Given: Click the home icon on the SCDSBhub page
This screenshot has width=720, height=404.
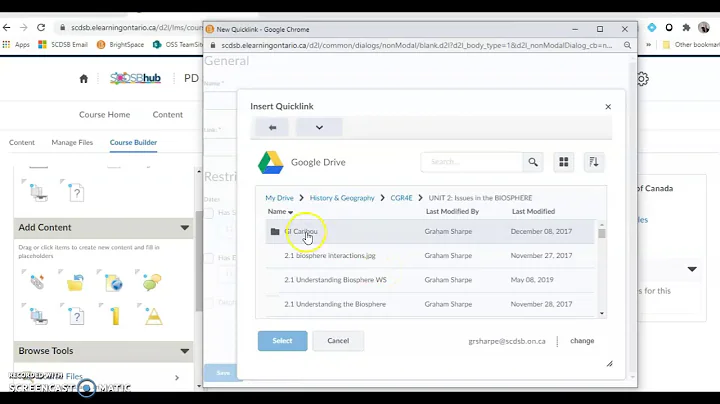Looking at the screenshot, I should [x=84, y=79].
